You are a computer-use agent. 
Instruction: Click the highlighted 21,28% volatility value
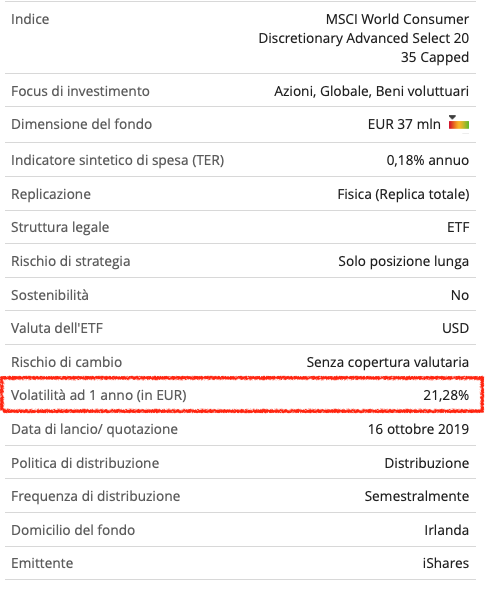[446, 395]
